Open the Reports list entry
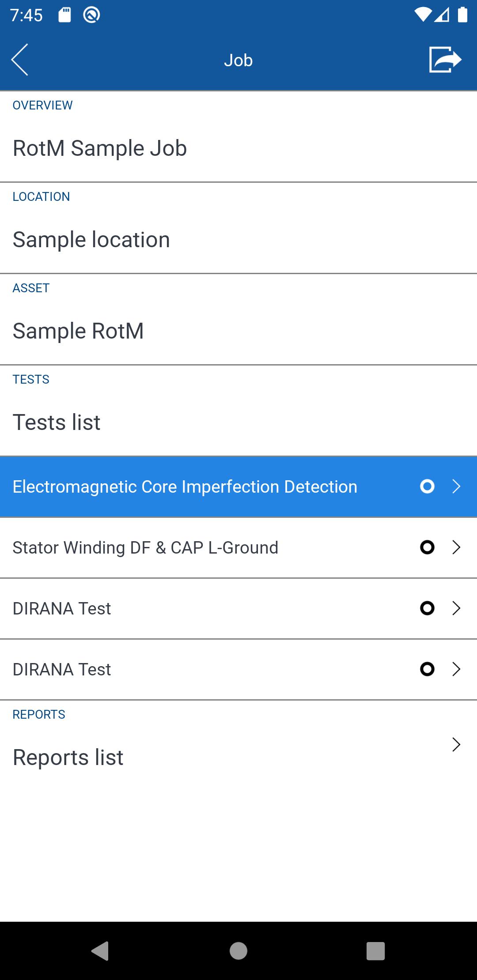This screenshot has height=980, width=477. coord(68,758)
